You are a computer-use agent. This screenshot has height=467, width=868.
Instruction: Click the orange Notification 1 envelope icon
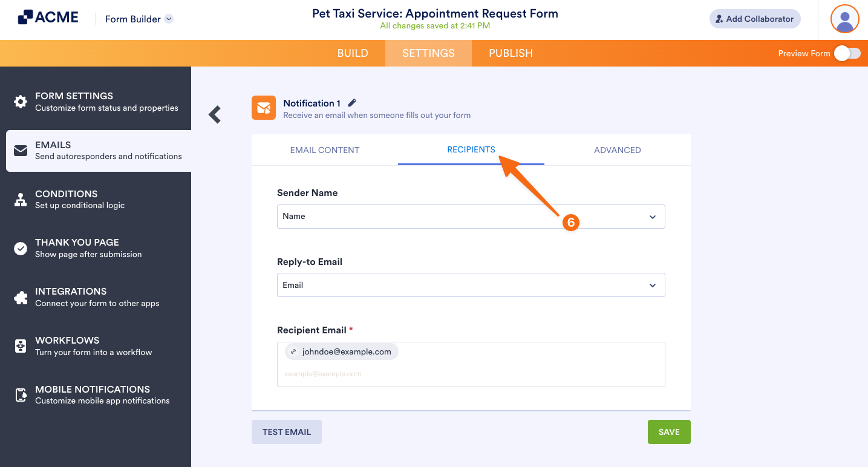tap(264, 107)
